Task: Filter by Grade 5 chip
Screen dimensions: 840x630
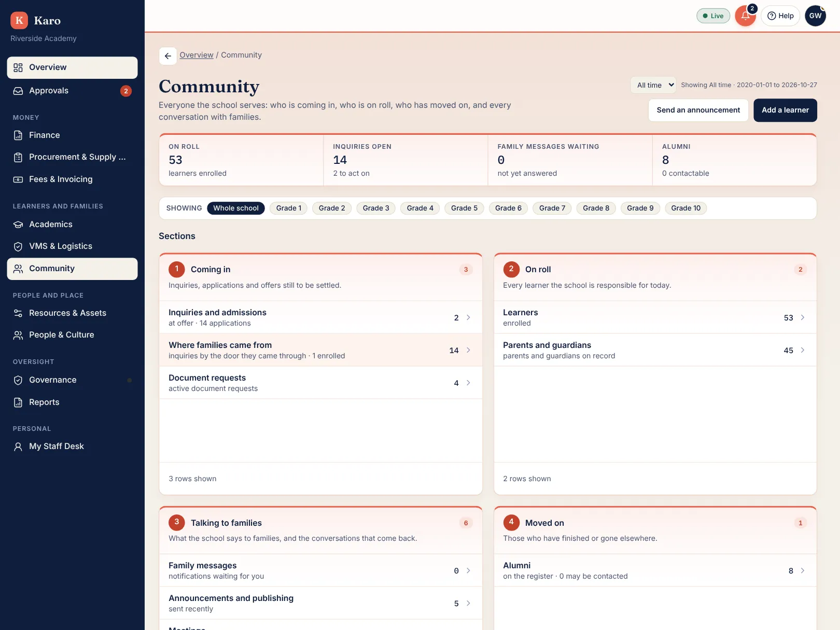Action: point(464,208)
